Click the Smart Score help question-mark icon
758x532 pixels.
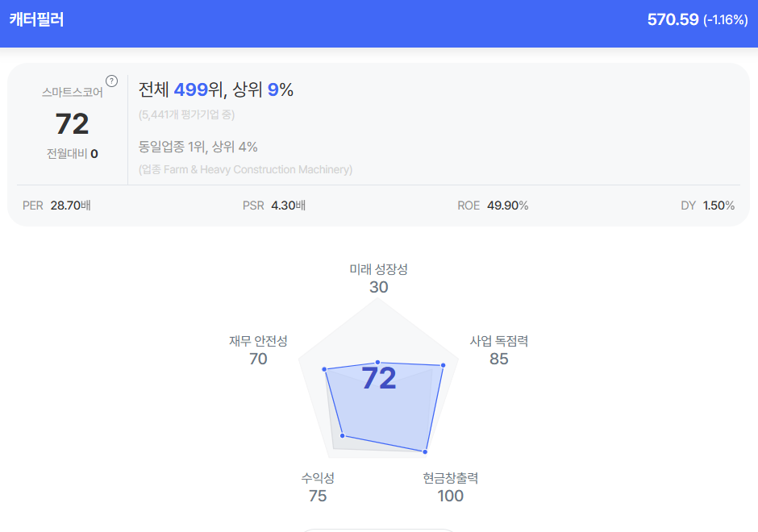[112, 81]
